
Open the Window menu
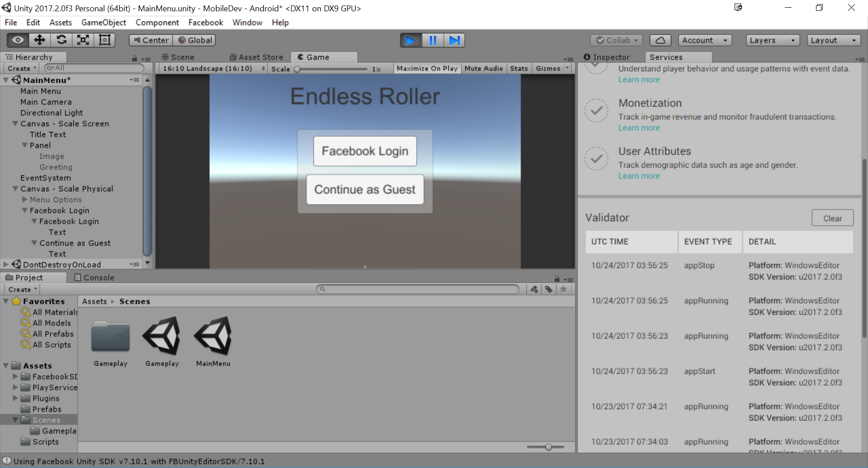coord(247,22)
